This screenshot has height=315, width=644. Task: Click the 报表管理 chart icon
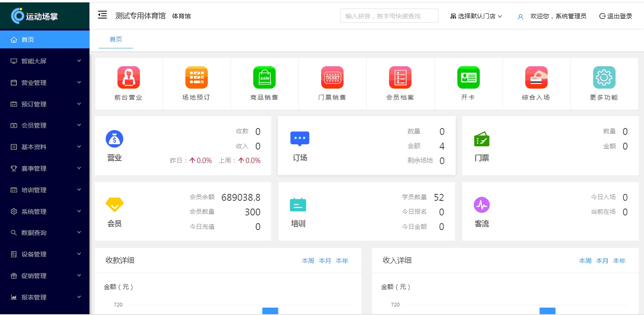point(14,297)
